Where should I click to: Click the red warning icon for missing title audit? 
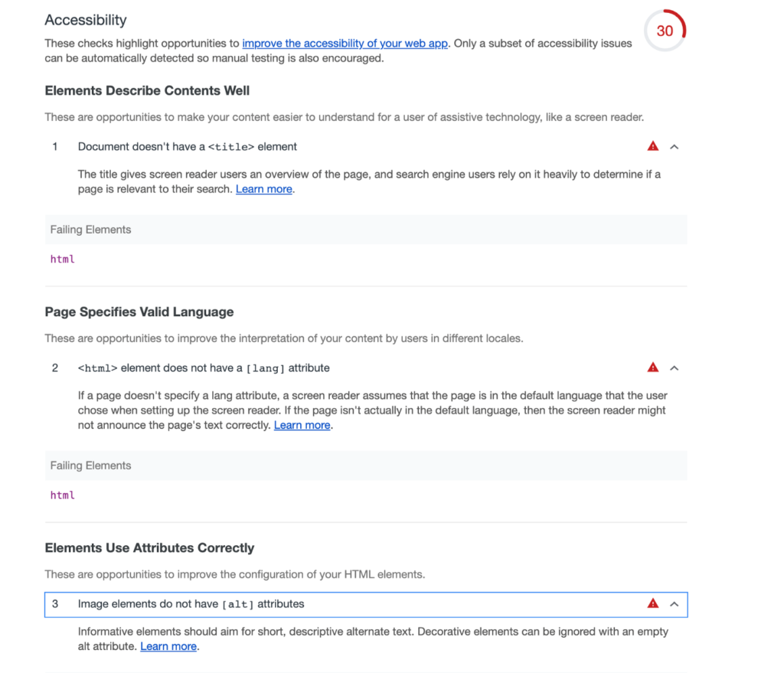(652, 146)
